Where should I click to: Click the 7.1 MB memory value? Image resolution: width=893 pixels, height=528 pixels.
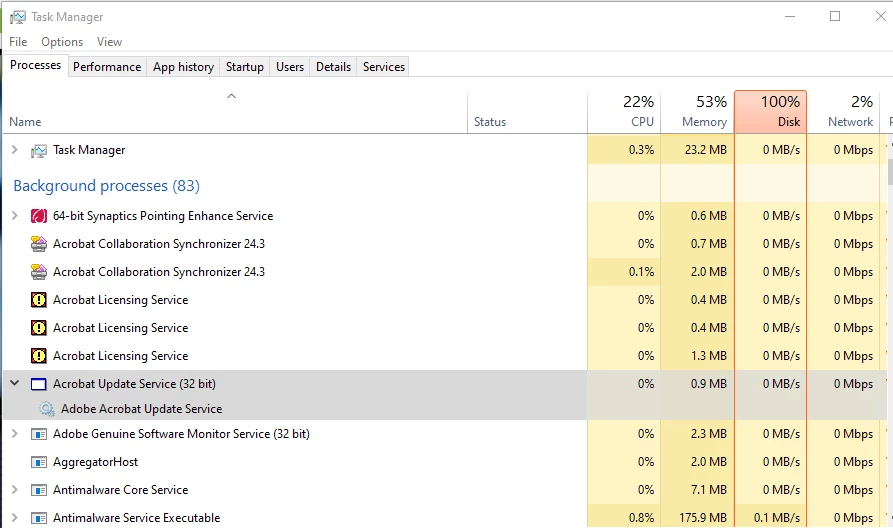tap(708, 490)
